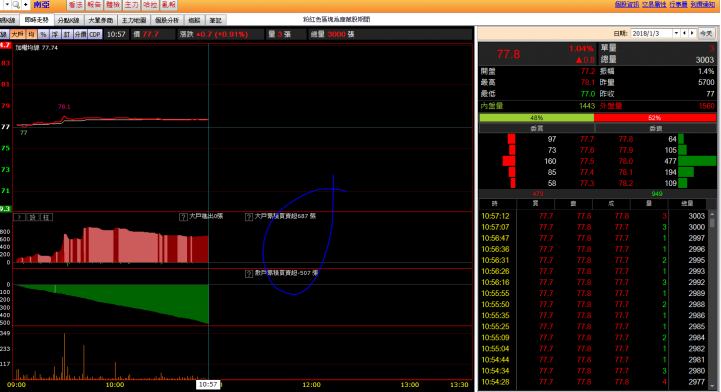Open the 報告 button in top bar
Viewport: 721px width, 392px height.
pos(94,5)
